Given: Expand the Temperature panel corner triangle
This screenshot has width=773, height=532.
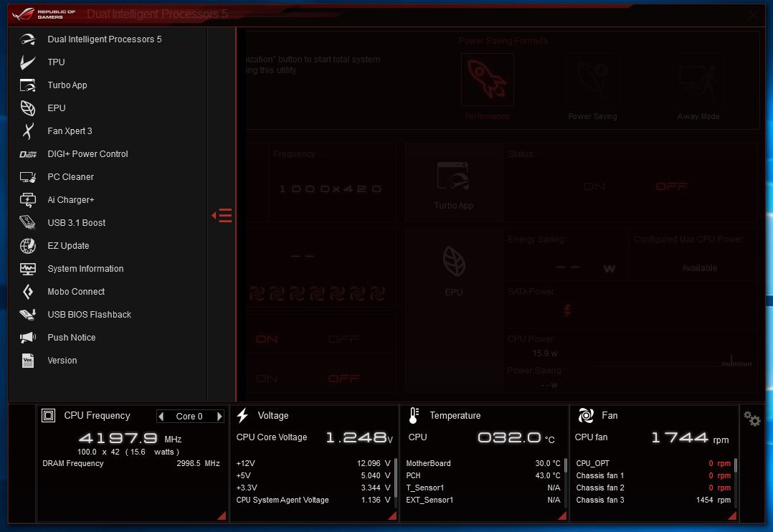Looking at the screenshot, I should [562, 516].
